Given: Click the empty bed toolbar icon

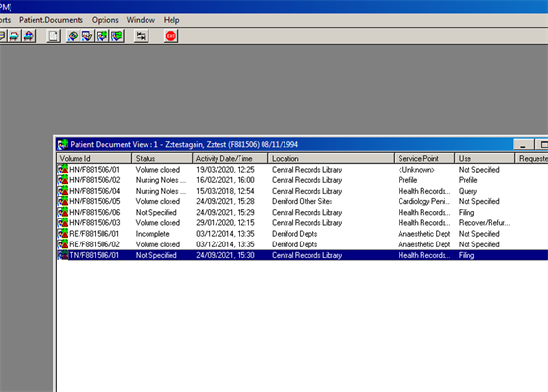Looking at the screenshot, I should [x=14, y=36].
